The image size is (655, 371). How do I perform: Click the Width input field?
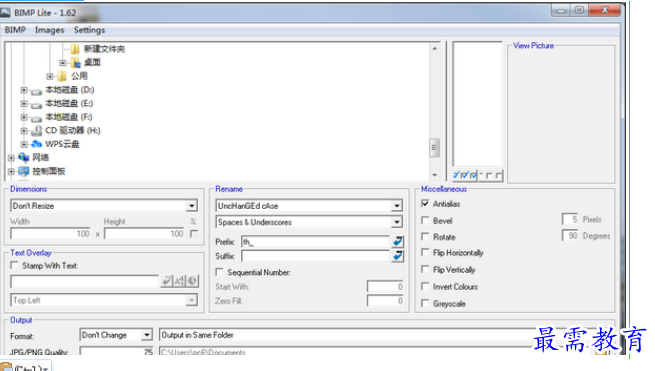pyautogui.click(x=51, y=234)
